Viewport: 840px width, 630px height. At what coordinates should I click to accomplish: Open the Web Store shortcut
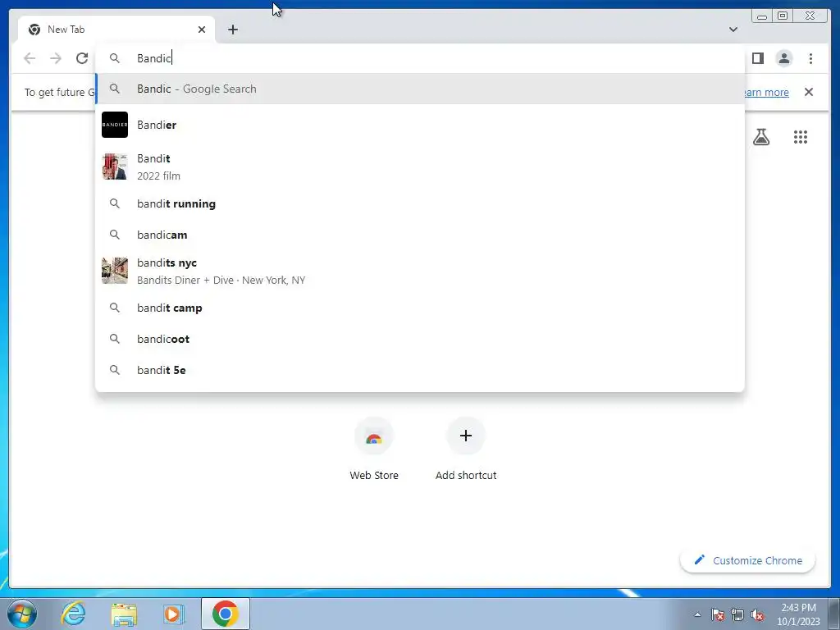coord(374,449)
